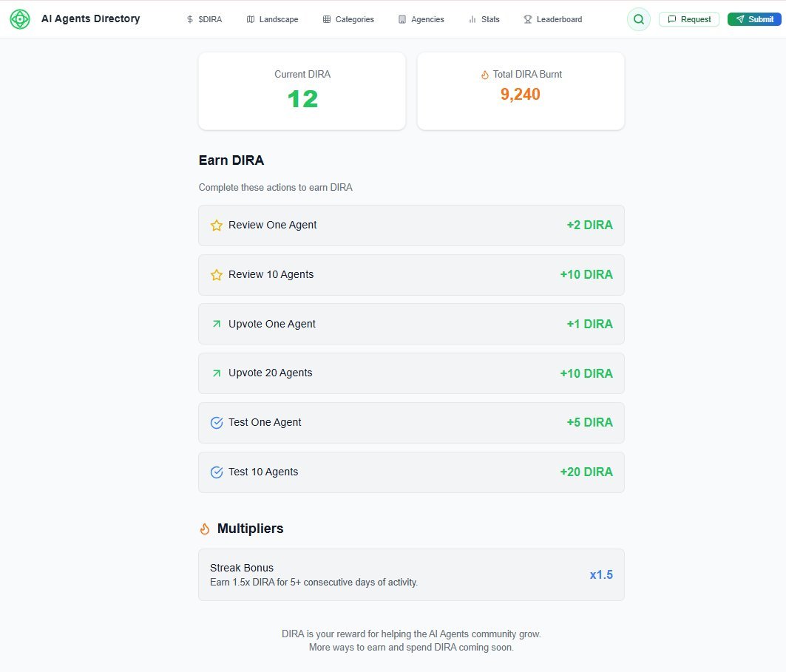The width and height of the screenshot is (786, 672).
Task: View the Stats page
Action: [x=484, y=19]
